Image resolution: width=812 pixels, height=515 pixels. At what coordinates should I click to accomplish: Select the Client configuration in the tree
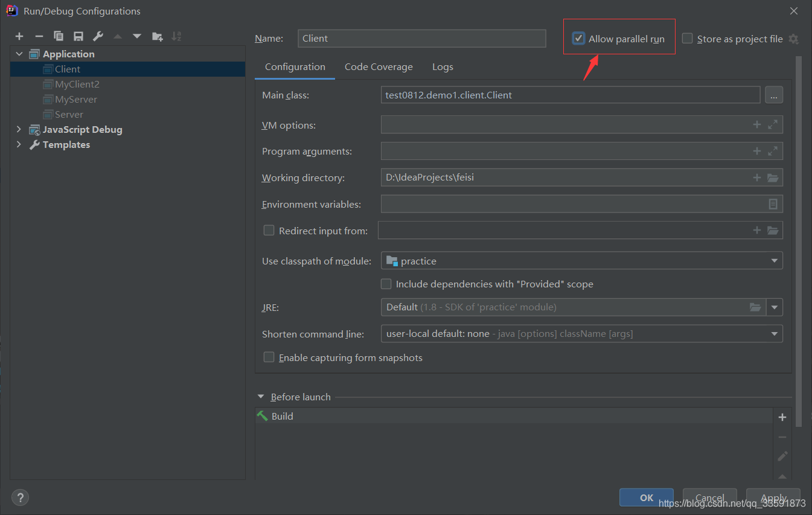[127, 69]
